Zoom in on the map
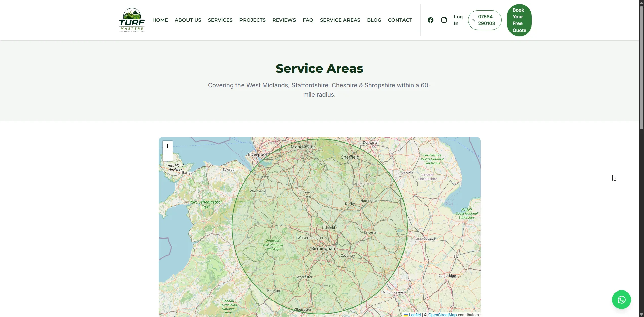 (x=168, y=146)
